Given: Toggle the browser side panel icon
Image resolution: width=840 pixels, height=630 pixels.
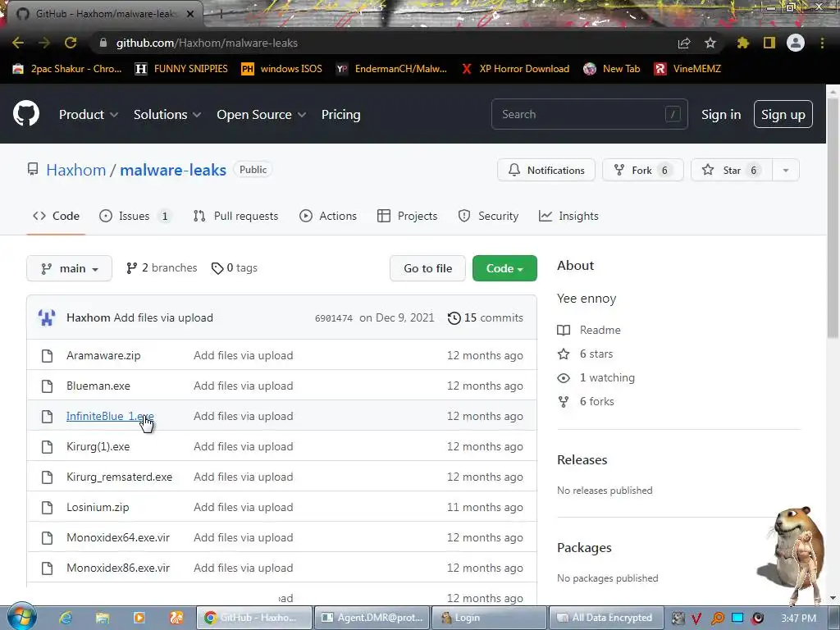Looking at the screenshot, I should point(769,43).
